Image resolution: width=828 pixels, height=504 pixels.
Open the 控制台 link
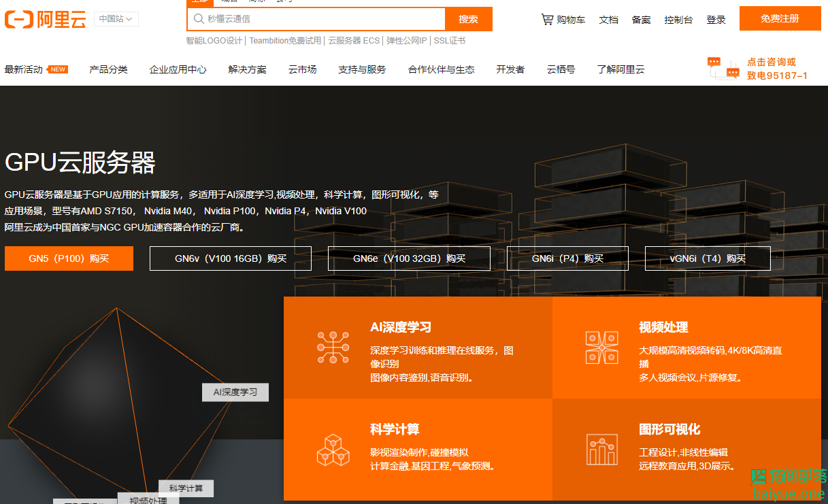point(678,20)
